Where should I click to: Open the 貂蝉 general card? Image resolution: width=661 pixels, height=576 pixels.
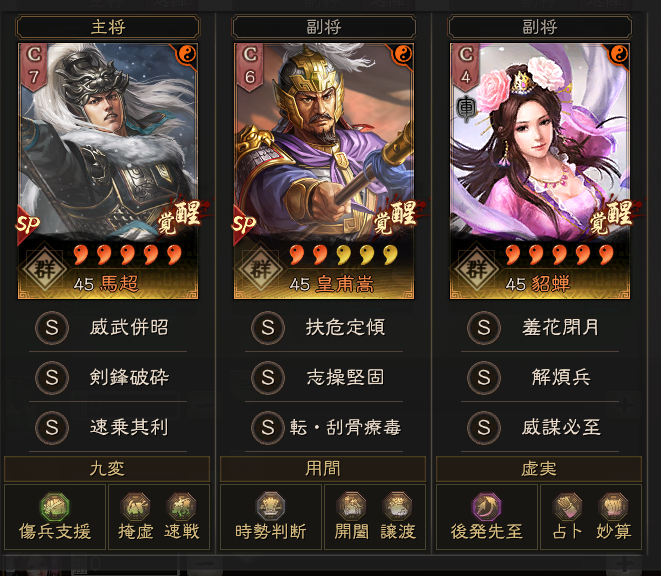coord(540,171)
